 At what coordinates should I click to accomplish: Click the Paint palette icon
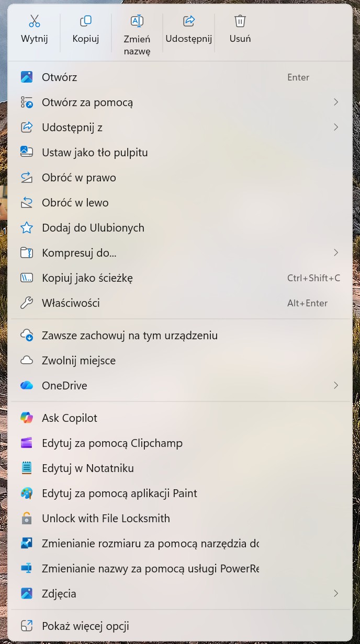pyautogui.click(x=27, y=493)
